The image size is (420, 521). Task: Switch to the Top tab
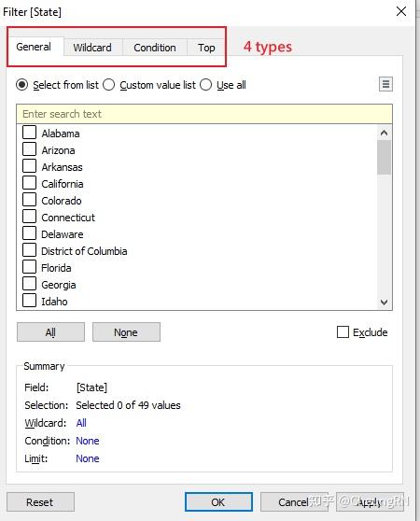[206, 48]
